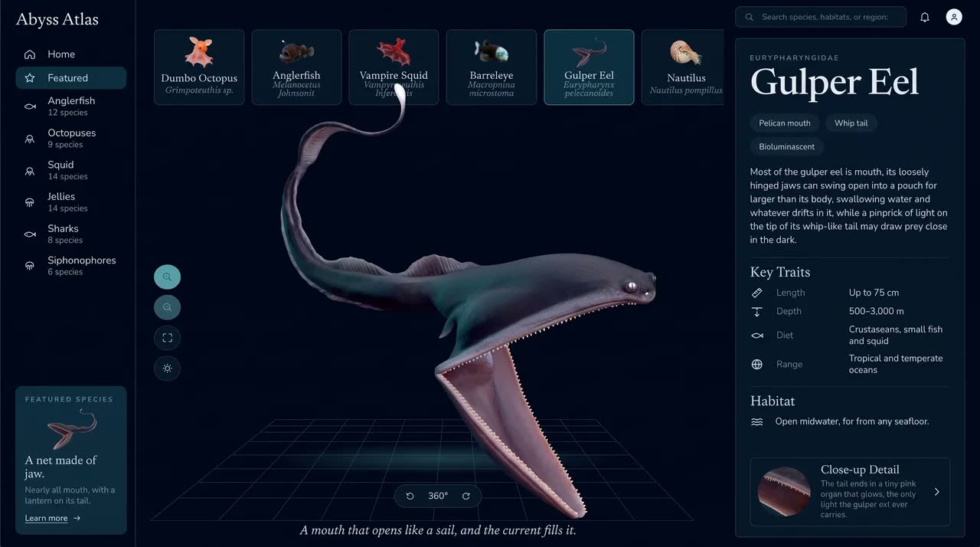The width and height of the screenshot is (980, 547).
Task: Select the Siphonophores category icon
Action: coord(30,266)
